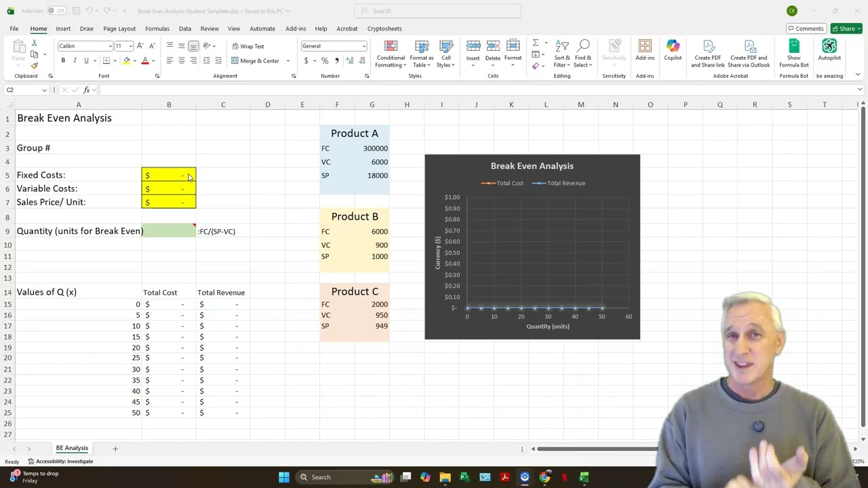The image size is (868, 488).
Task: Click Create PDF and Share via Outlook
Action: pos(750,54)
